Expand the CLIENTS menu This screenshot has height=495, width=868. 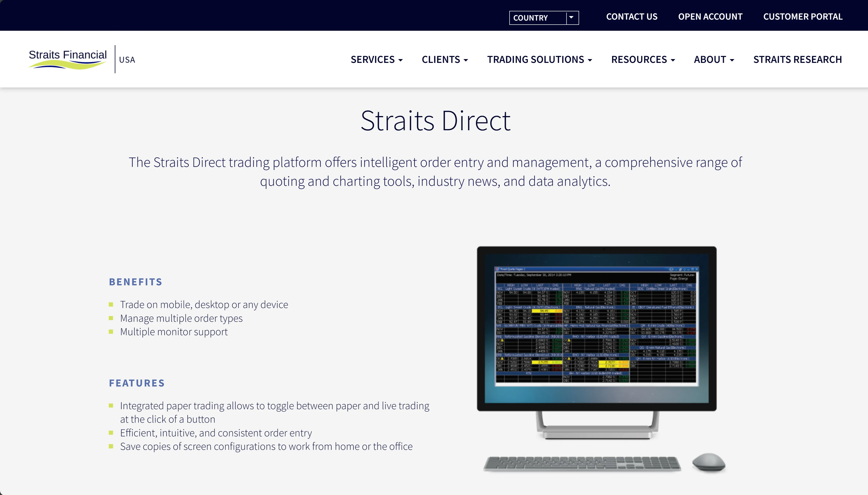pyautogui.click(x=445, y=60)
